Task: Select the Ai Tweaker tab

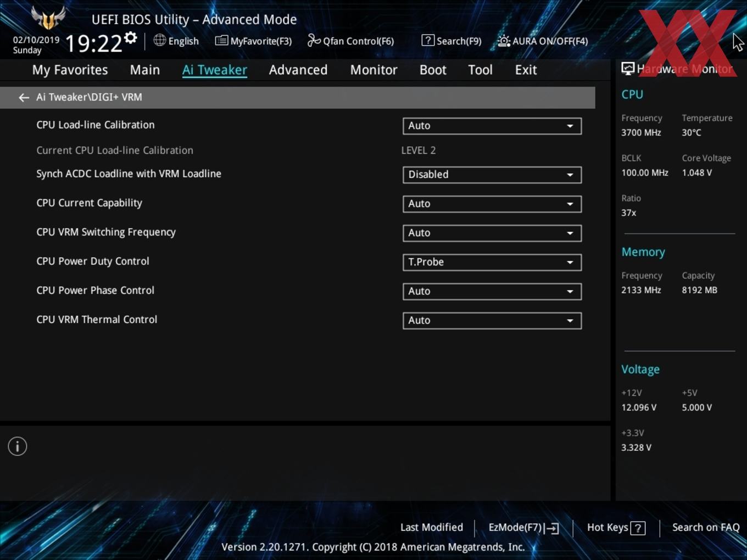Action: coord(215,70)
